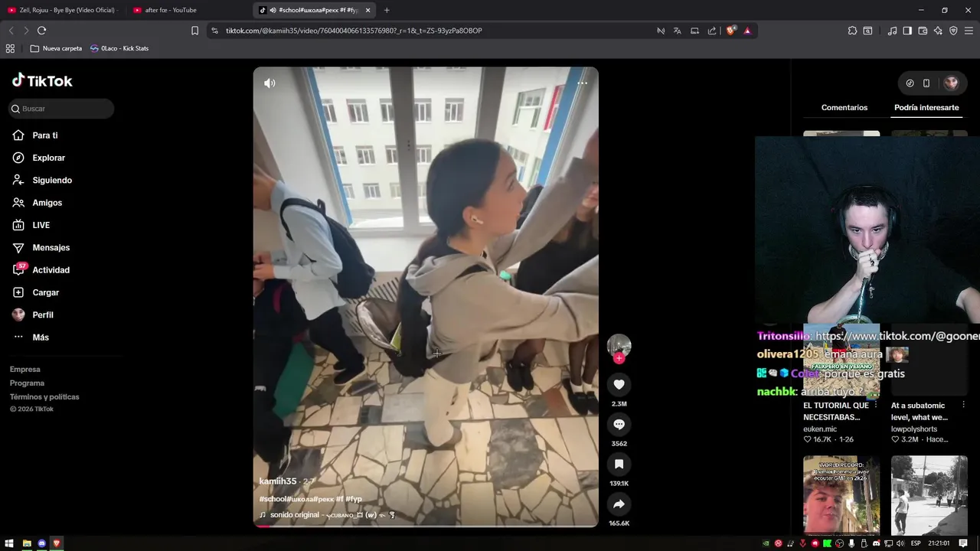Follow the creator via red plus badge
980x551 pixels.
619,358
